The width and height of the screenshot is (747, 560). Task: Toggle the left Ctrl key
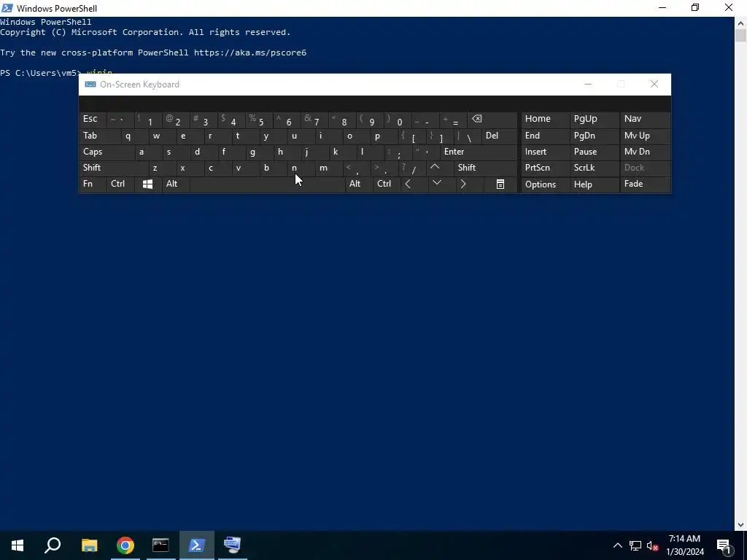[x=120, y=184]
